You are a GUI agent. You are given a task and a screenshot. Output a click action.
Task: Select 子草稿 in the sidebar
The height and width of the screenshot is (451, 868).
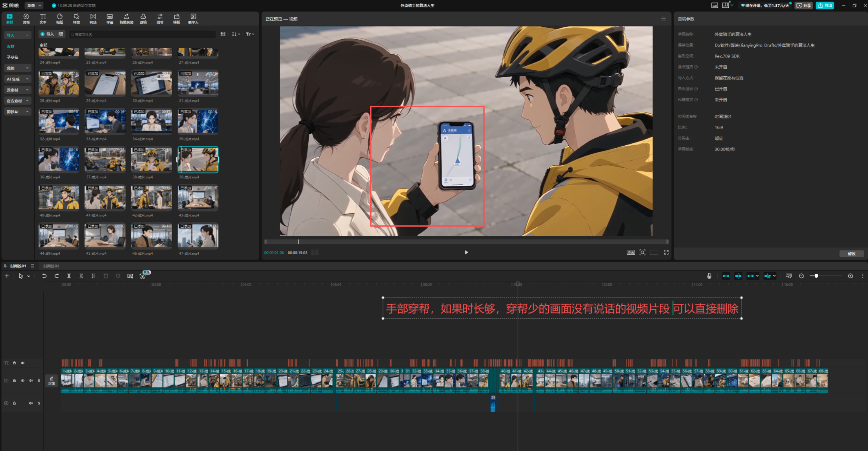point(13,57)
